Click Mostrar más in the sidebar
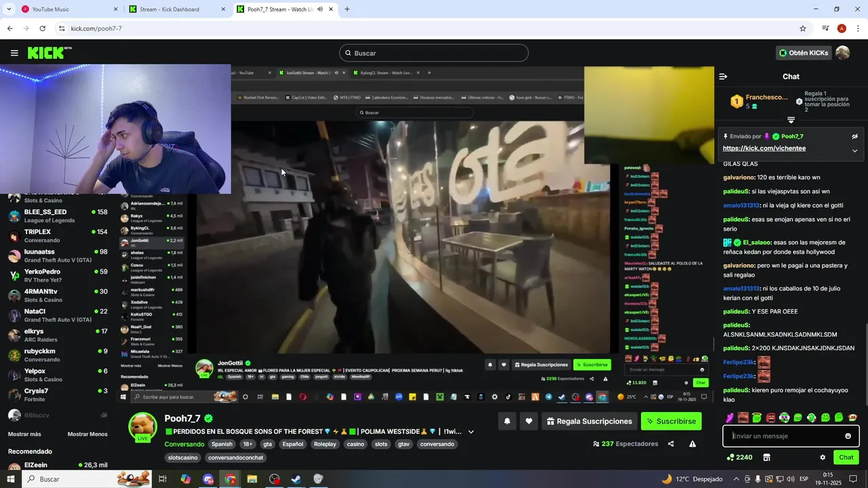This screenshot has width=868, height=488. (24, 434)
